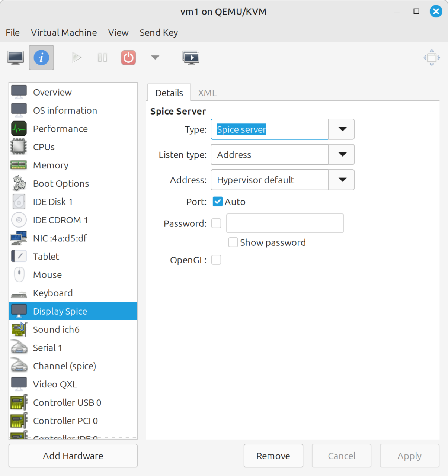Uncheck the Auto port checkbox

pos(218,202)
